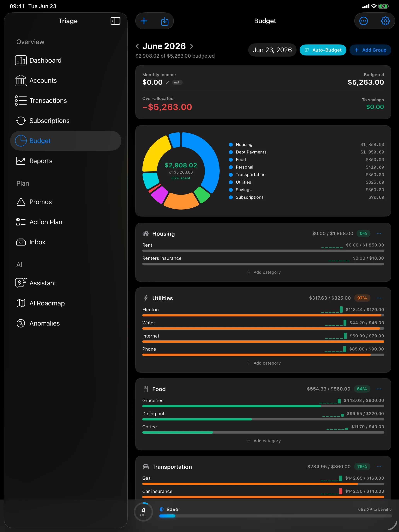The image size is (399, 532).
Task: Tap battery indicator in status bar
Action: [x=383, y=6]
